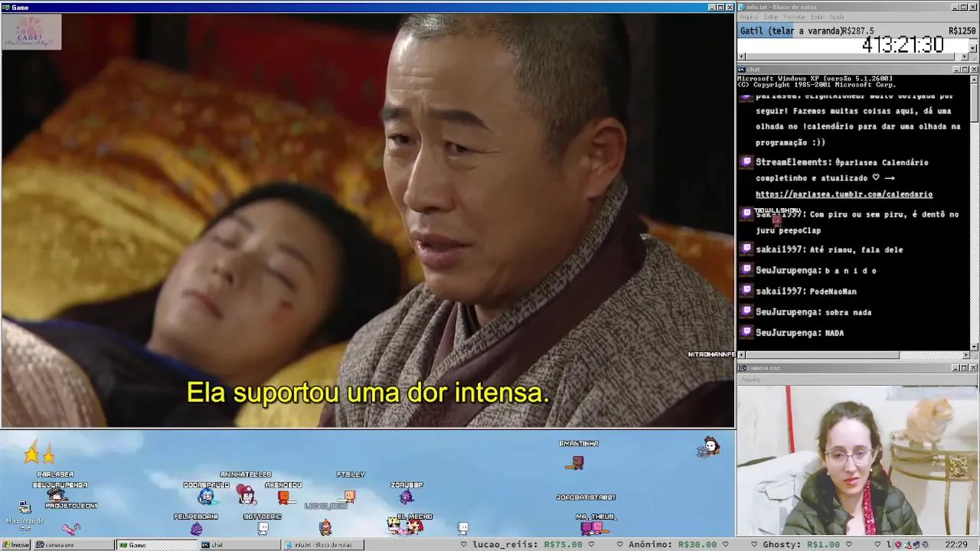Click the ZORUBBP purple avatar
The image size is (980, 551).
[407, 497]
